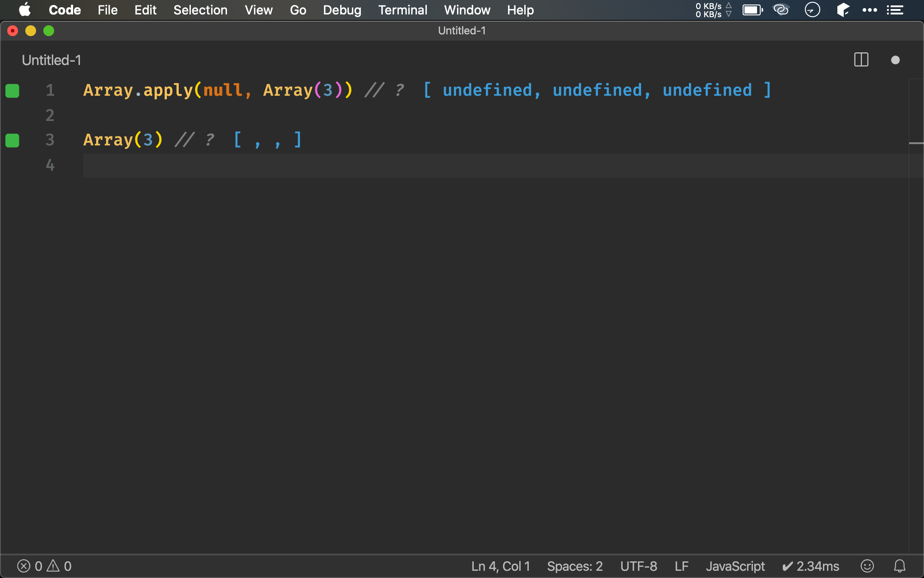Open the notifications bell in status bar
This screenshot has width=924, height=578.
click(900, 566)
